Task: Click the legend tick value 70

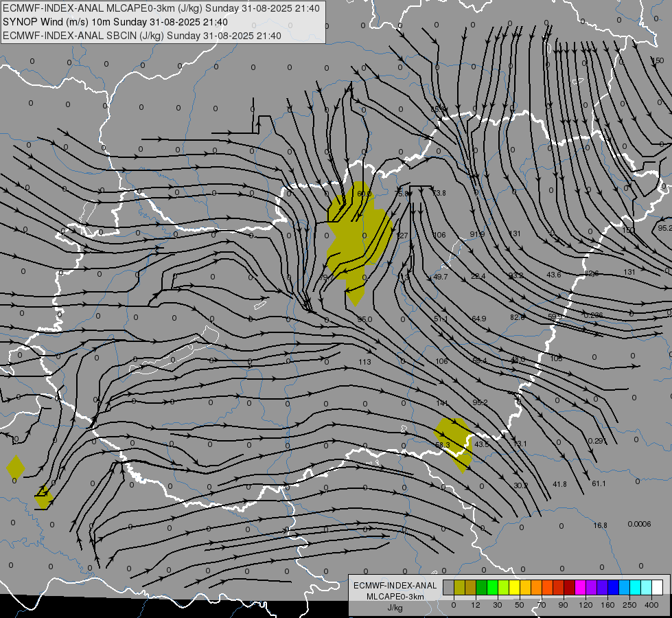Action: coord(542,605)
